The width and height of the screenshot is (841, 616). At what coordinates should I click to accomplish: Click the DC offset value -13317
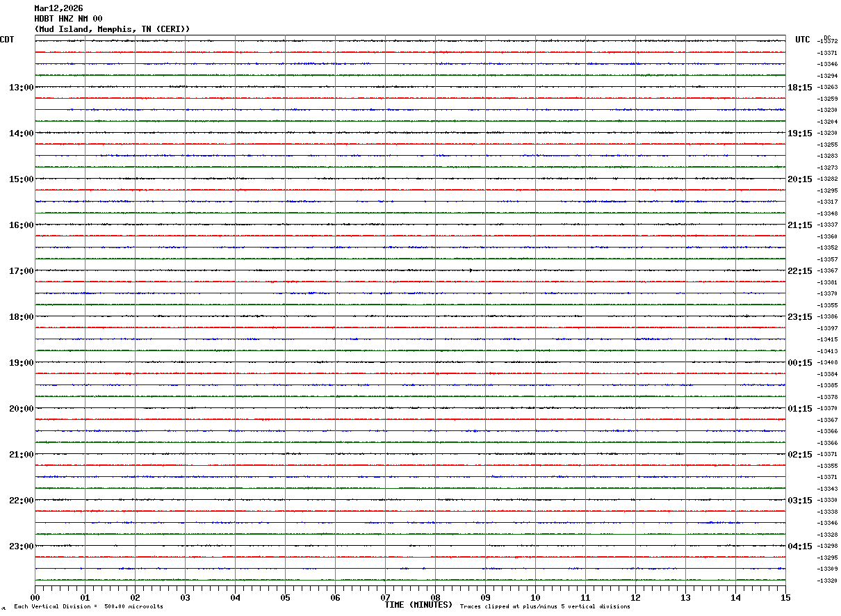click(x=828, y=202)
